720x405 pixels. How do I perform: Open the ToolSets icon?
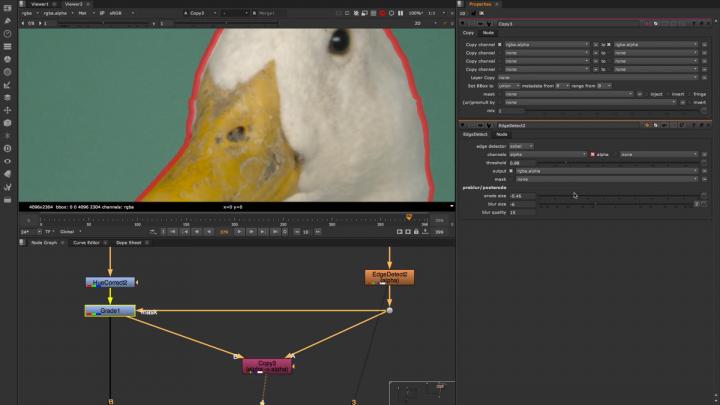point(7,187)
